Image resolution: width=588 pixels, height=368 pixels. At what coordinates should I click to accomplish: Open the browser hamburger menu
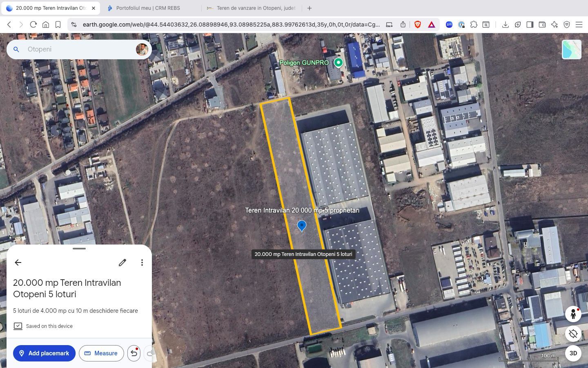tap(579, 25)
